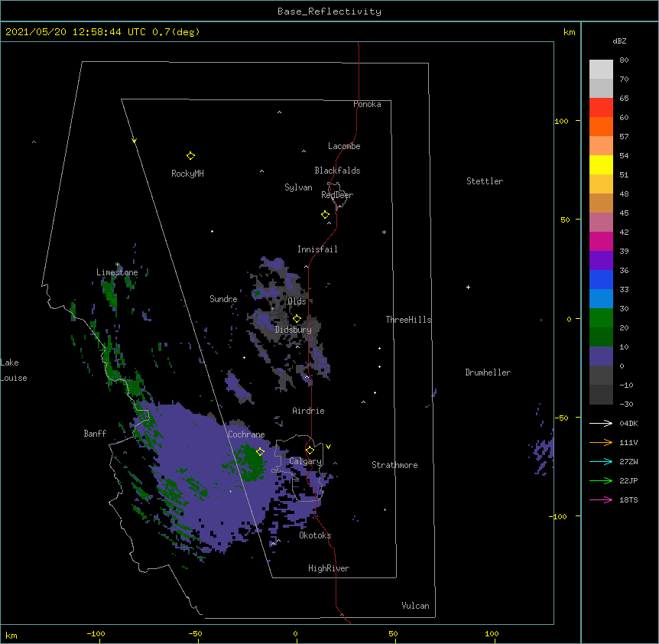The height and width of the screenshot is (644, 659).
Task: Select the green 22JP arrow icon
Action: point(601,480)
